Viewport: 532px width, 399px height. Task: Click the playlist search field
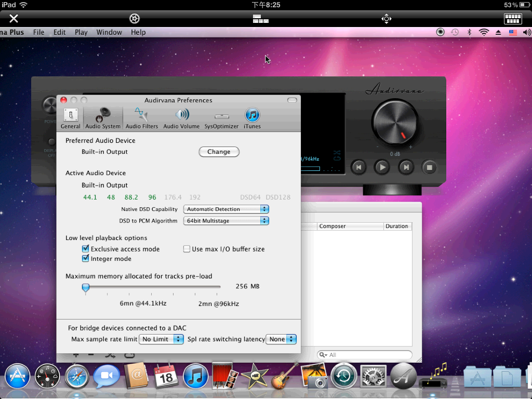364,354
